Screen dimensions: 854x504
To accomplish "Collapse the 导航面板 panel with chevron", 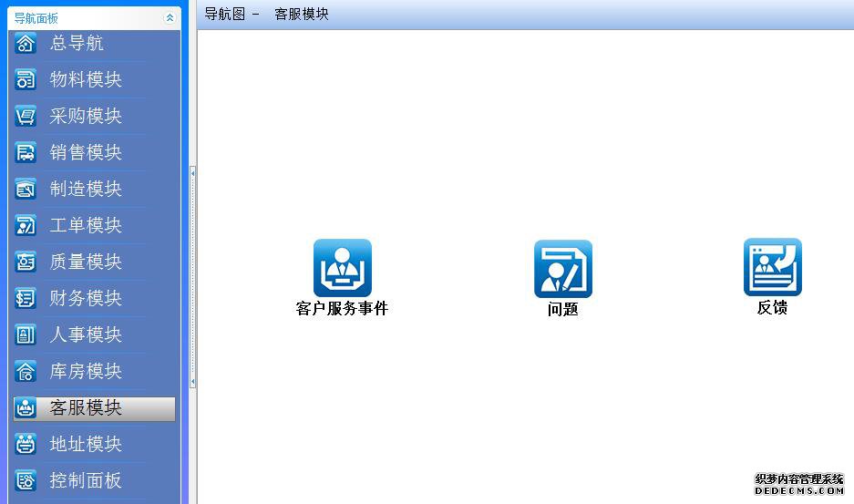I will click(170, 18).
